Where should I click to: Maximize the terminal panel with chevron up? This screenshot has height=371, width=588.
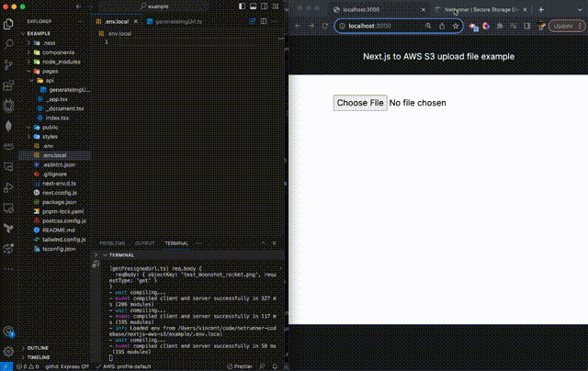(264, 243)
